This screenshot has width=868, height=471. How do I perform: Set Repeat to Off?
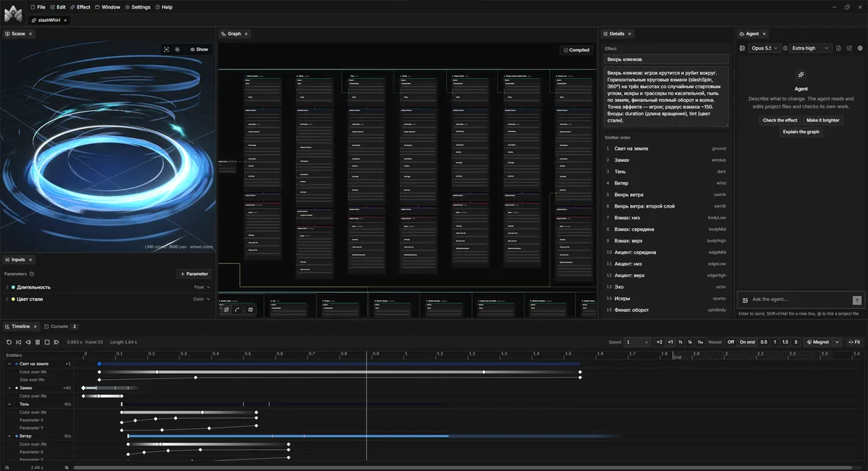(x=731, y=341)
